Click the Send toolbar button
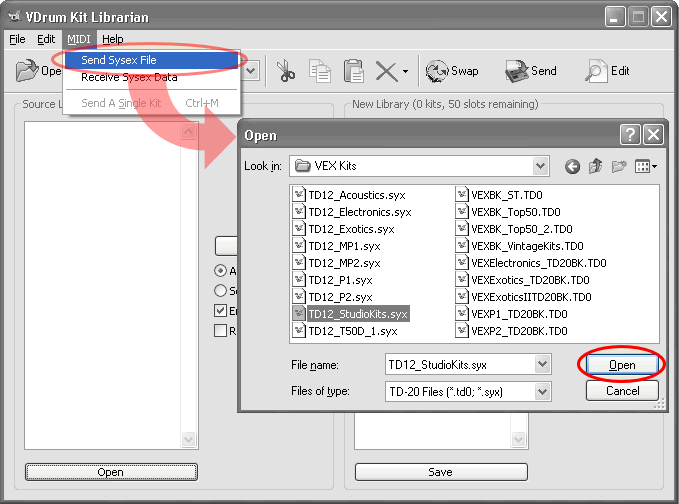The height and width of the screenshot is (504, 679). point(531,71)
